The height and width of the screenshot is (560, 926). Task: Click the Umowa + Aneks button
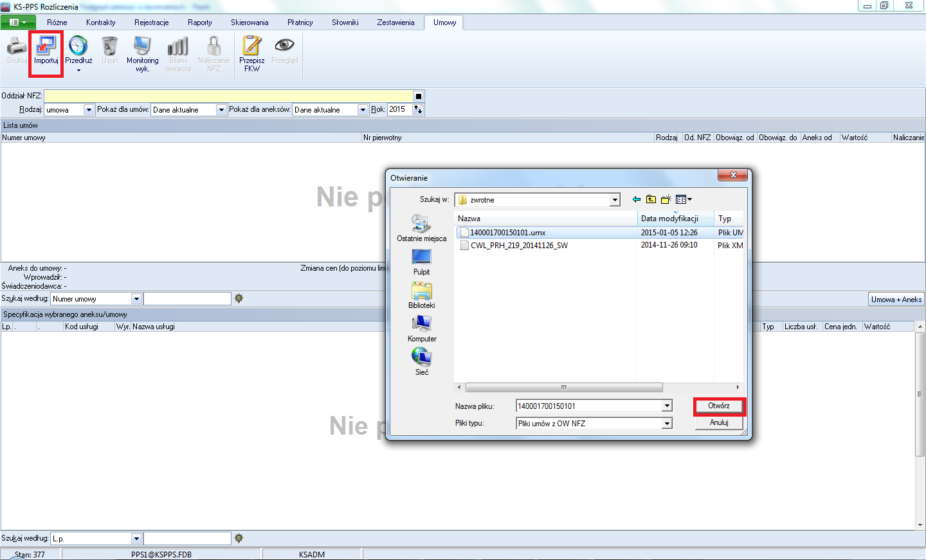pyautogui.click(x=896, y=300)
